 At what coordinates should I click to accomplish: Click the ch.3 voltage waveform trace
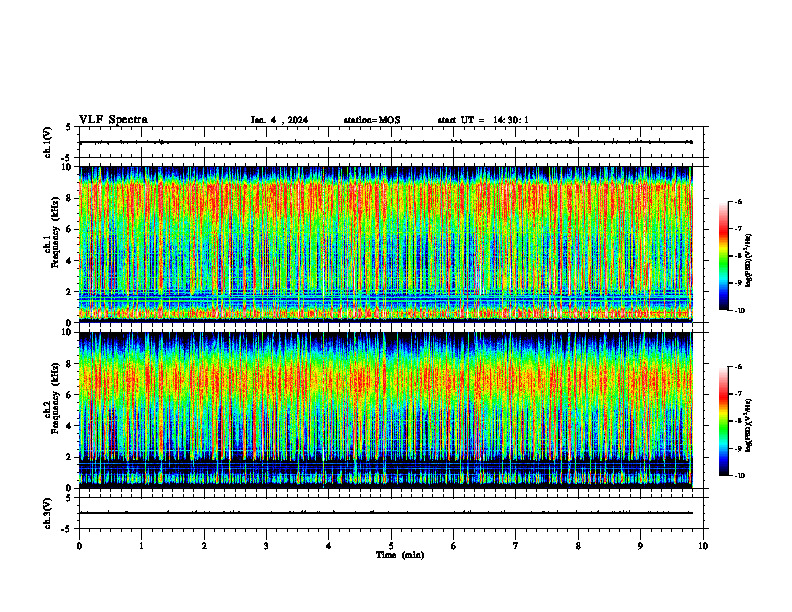click(x=385, y=513)
